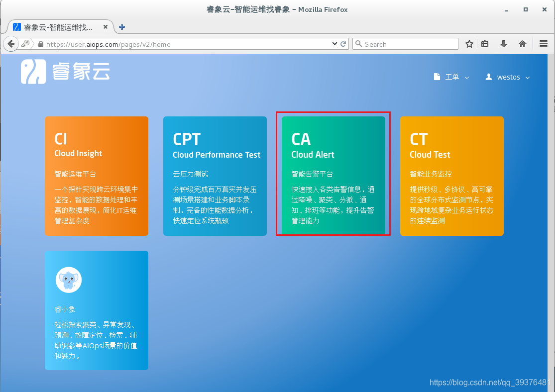
Task: Maximize the Firefox window
Action: pyautogui.click(x=526, y=9)
